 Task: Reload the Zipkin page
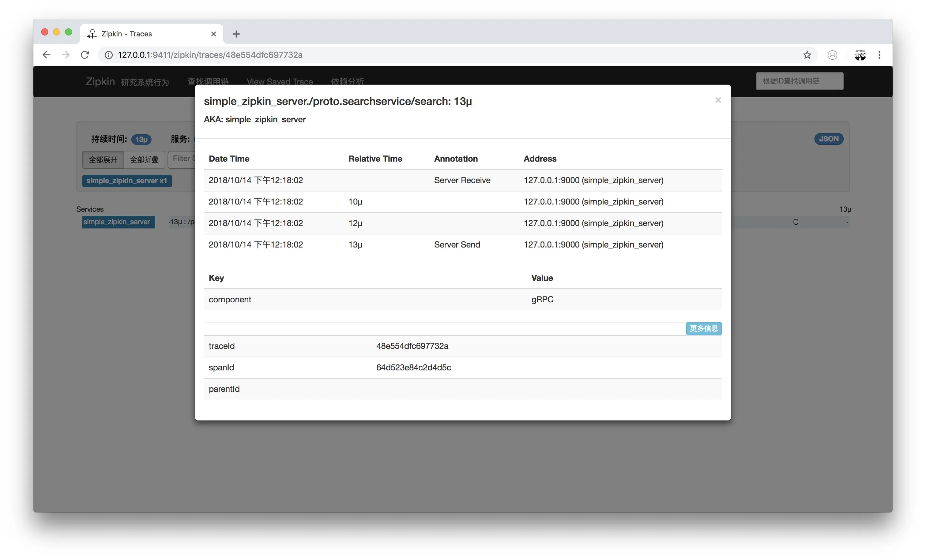point(85,55)
